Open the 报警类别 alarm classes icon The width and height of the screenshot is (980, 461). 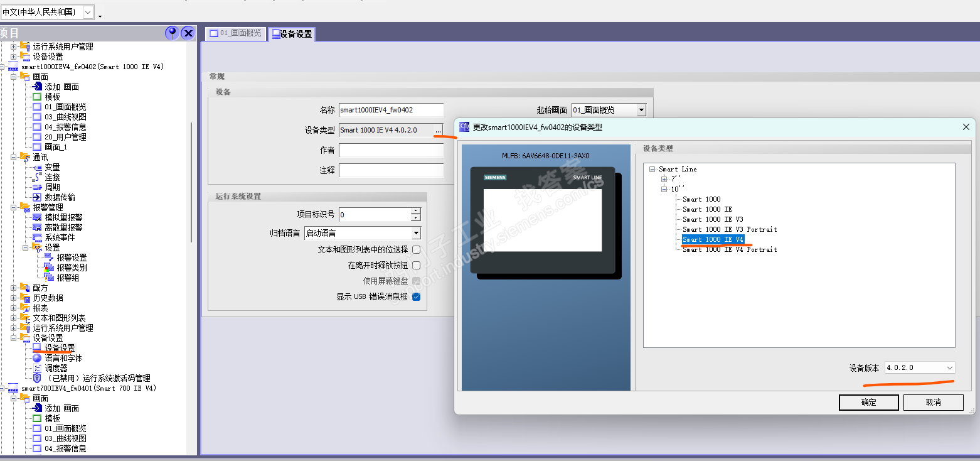(x=49, y=268)
